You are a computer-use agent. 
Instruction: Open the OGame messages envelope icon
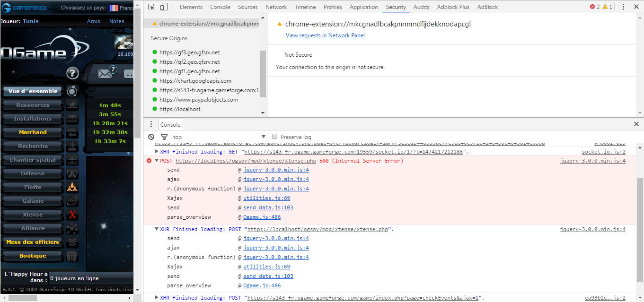click(x=105, y=73)
